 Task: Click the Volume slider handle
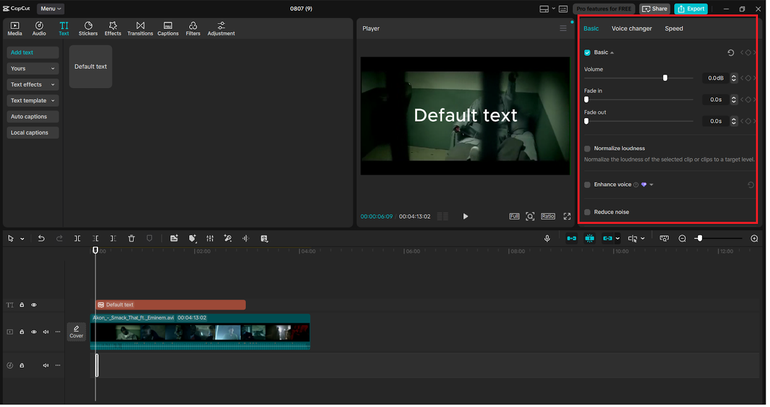(664, 77)
